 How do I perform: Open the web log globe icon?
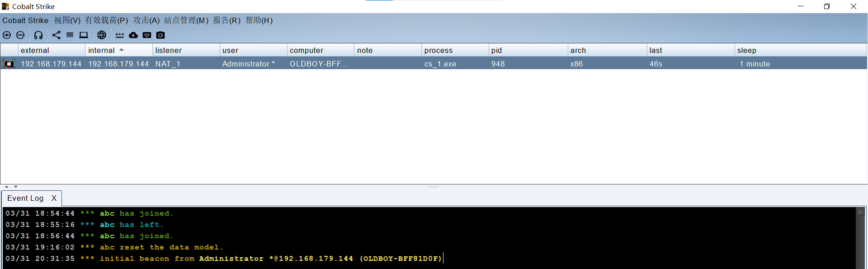(x=102, y=35)
